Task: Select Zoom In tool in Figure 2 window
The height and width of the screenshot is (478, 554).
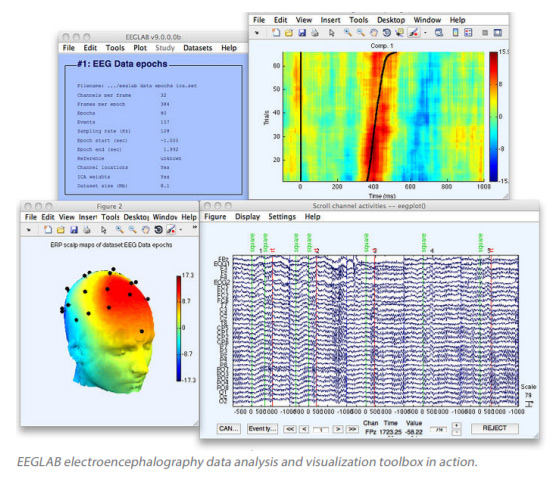Action: coord(120,230)
